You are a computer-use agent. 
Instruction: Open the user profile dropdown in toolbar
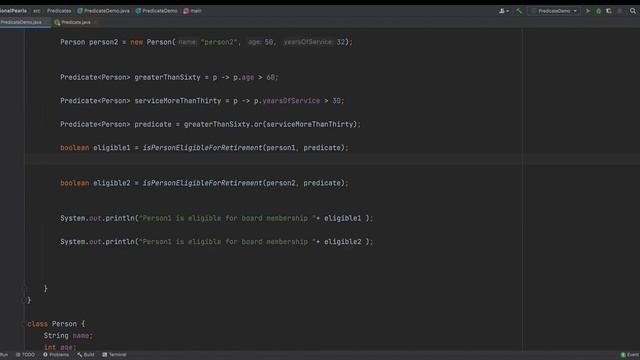[x=504, y=11]
